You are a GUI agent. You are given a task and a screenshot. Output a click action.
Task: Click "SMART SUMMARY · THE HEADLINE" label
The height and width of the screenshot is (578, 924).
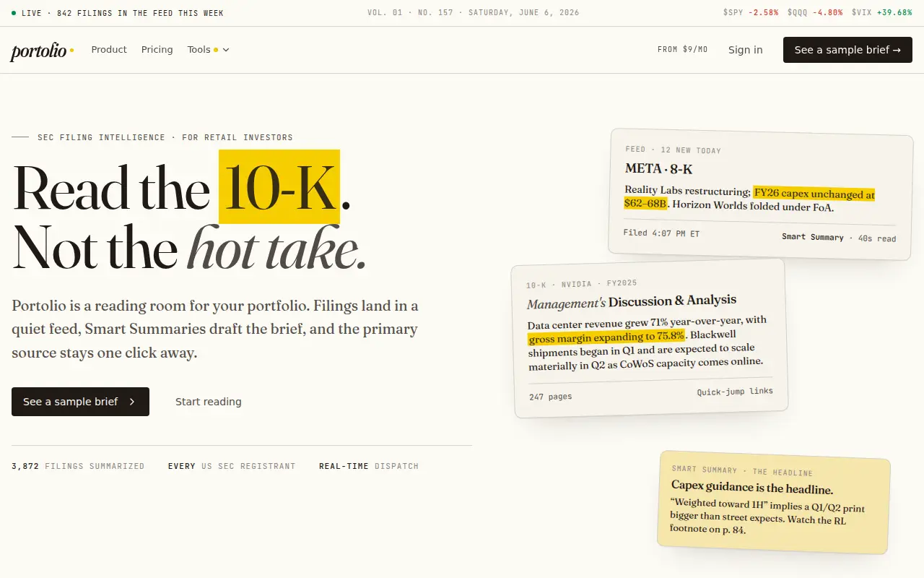click(x=742, y=471)
